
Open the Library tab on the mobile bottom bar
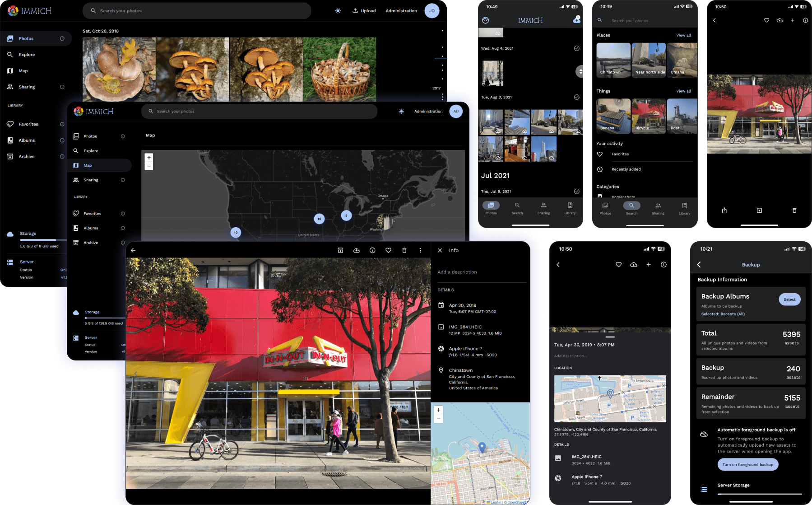click(x=570, y=208)
